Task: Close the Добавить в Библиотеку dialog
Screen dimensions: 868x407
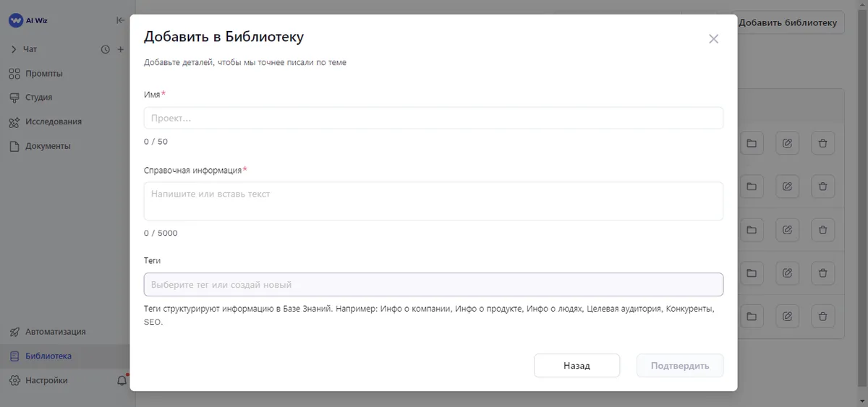Action: [x=713, y=39]
